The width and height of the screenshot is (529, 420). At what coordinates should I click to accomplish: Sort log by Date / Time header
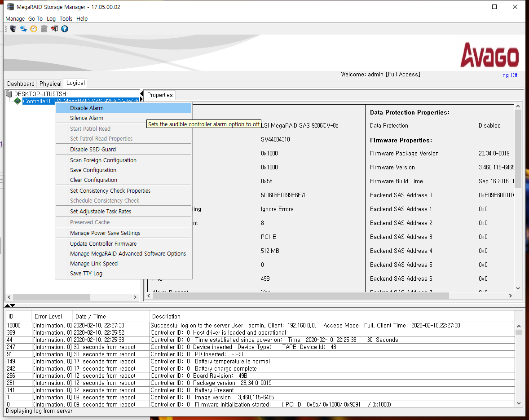(x=111, y=316)
